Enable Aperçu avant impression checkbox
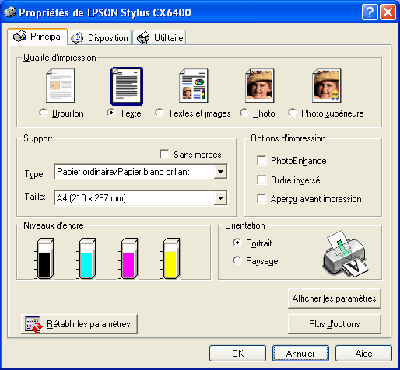The height and width of the screenshot is (370, 400). coord(262,199)
